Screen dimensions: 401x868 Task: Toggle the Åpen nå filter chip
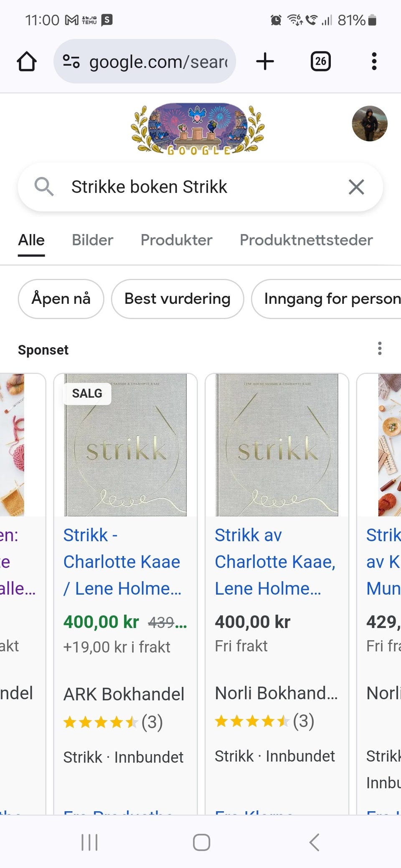61,299
